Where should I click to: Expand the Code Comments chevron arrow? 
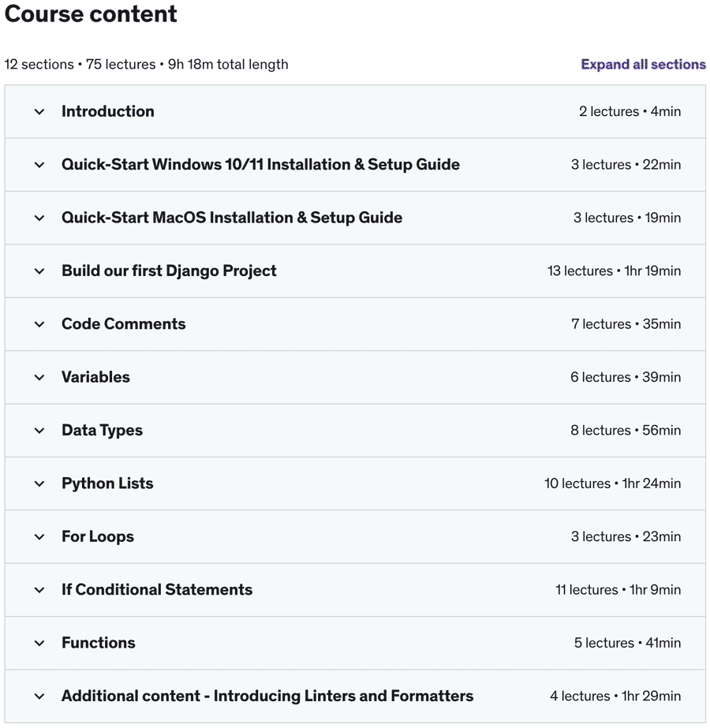point(39,324)
